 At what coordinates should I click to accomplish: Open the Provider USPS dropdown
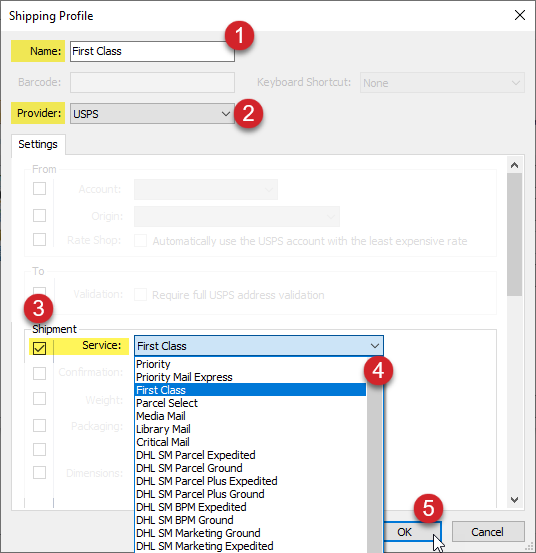click(x=152, y=114)
